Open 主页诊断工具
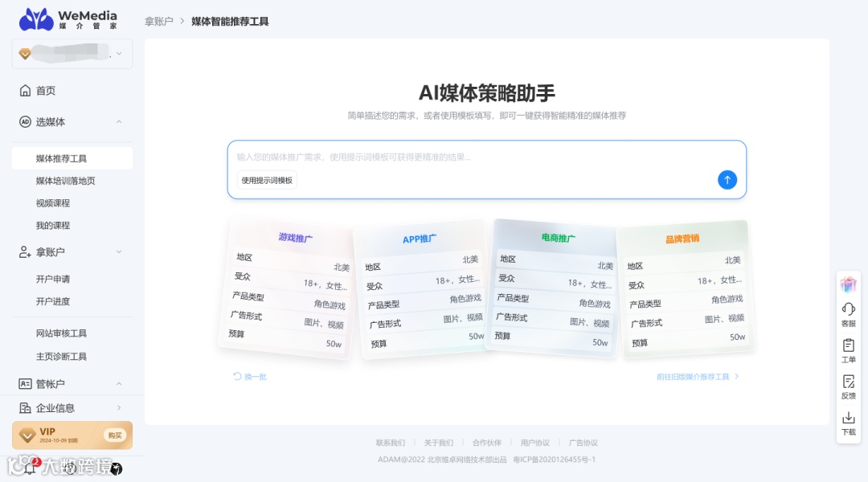This screenshot has height=482, width=868. [61, 357]
